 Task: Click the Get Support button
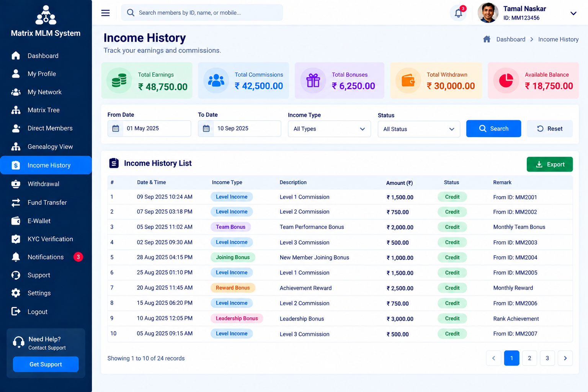click(46, 364)
